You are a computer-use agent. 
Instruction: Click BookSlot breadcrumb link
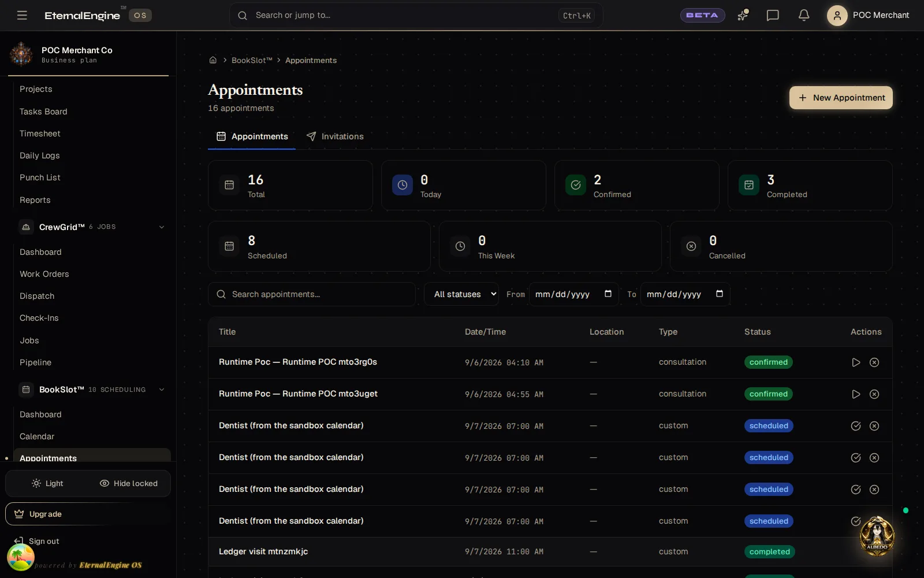click(x=252, y=60)
